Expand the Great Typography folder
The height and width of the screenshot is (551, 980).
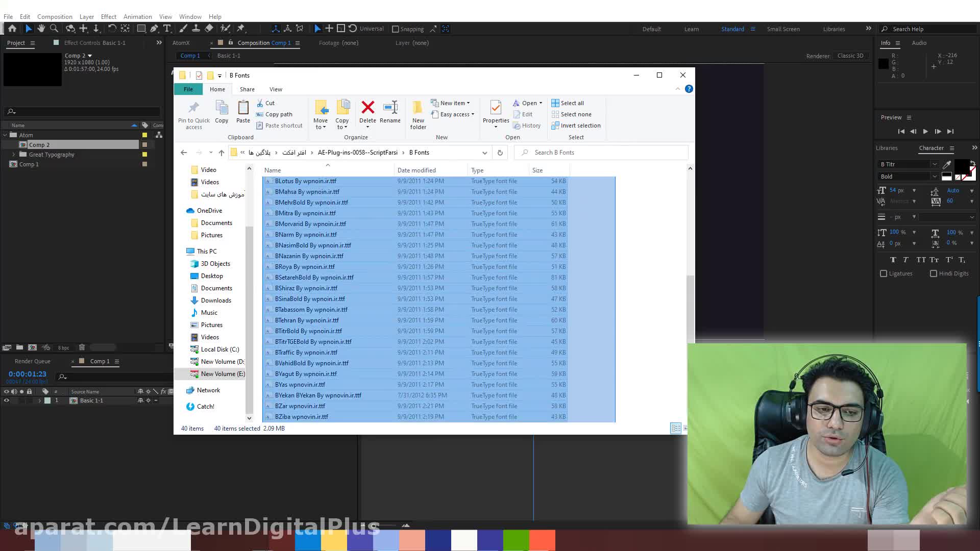tap(14, 155)
